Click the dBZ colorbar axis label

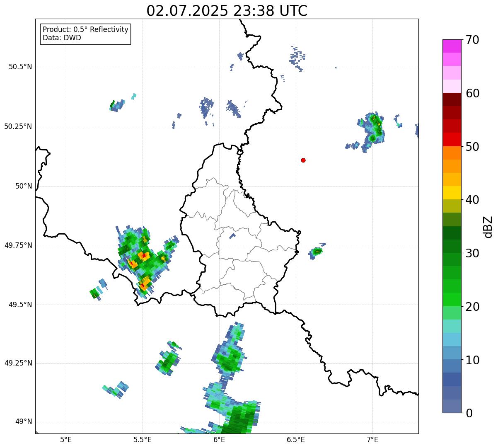(488, 226)
